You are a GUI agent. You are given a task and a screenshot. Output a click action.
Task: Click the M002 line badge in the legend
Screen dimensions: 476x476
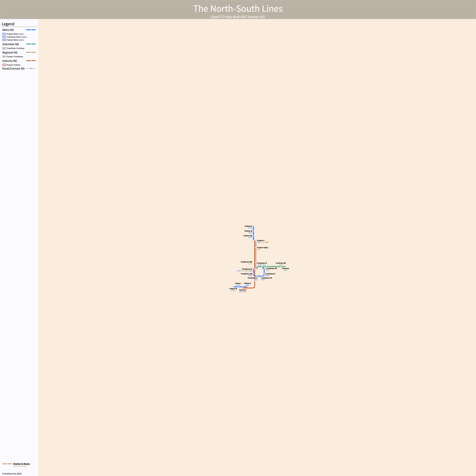pyautogui.click(x=4, y=37)
